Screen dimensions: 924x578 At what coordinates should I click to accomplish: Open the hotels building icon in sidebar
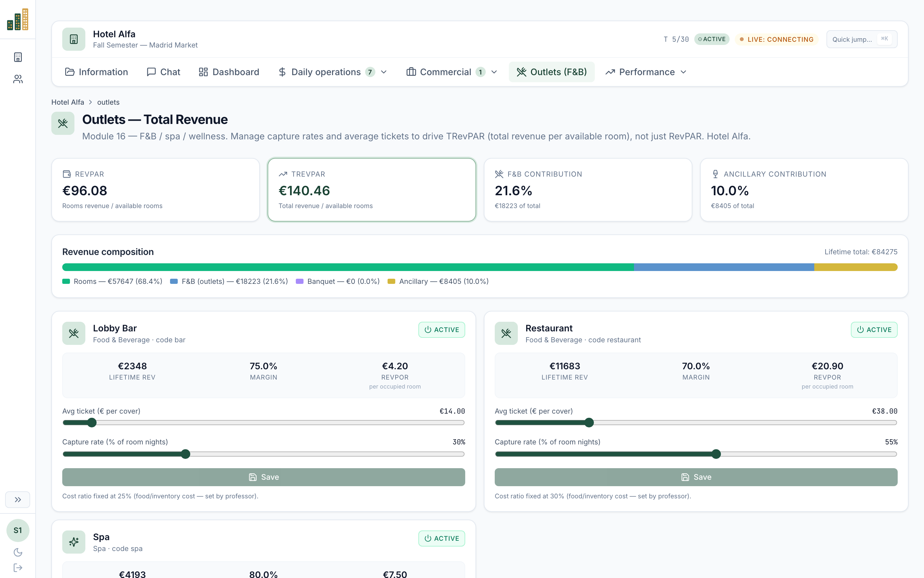[18, 57]
